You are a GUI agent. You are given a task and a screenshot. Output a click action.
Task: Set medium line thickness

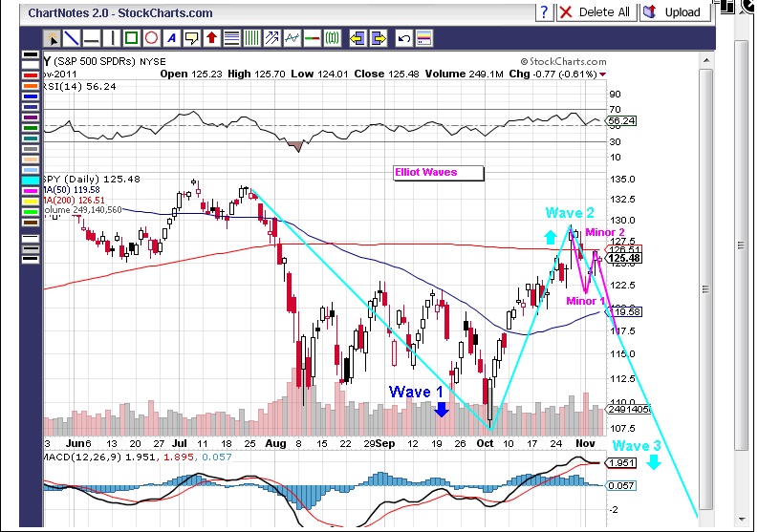click(x=31, y=248)
